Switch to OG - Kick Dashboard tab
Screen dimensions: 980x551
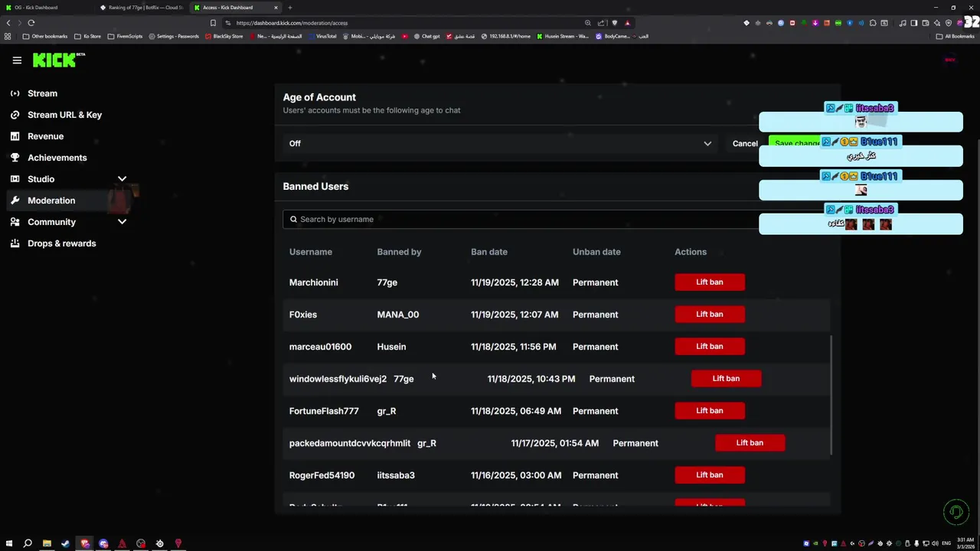pos(46,8)
